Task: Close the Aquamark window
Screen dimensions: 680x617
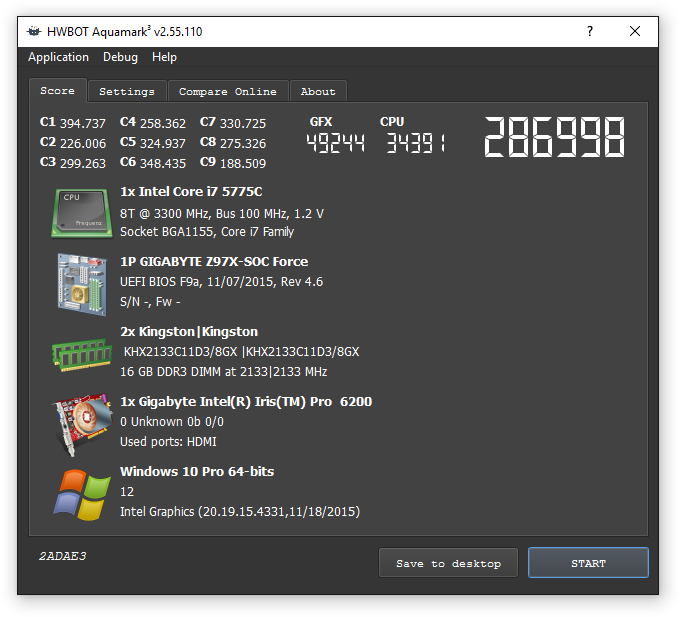Action: pyautogui.click(x=635, y=31)
